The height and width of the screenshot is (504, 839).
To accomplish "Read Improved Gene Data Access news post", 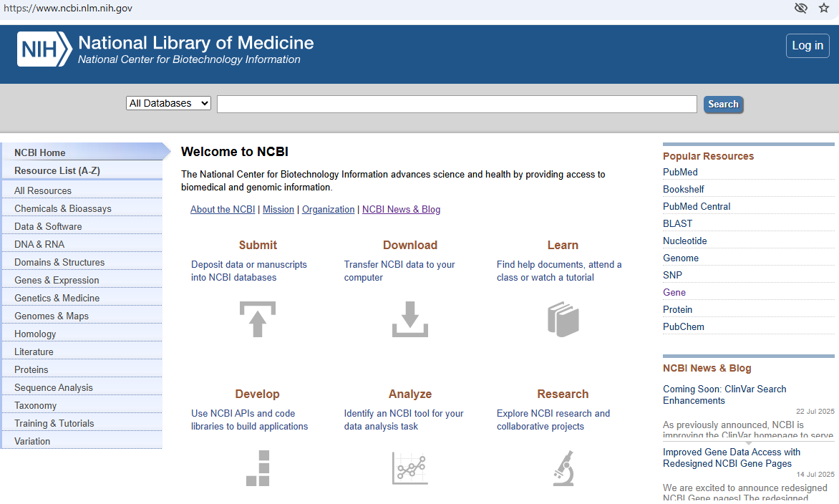I will coord(732,458).
